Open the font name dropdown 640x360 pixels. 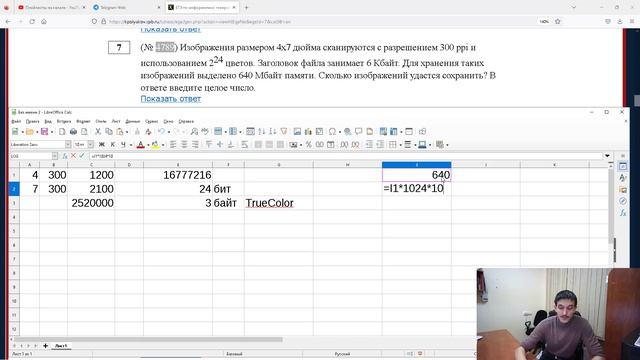(68, 144)
